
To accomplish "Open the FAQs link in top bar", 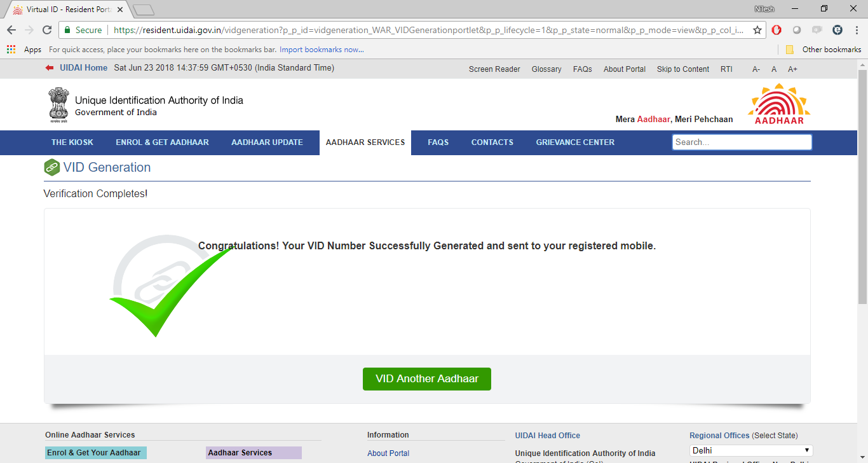I will click(583, 69).
